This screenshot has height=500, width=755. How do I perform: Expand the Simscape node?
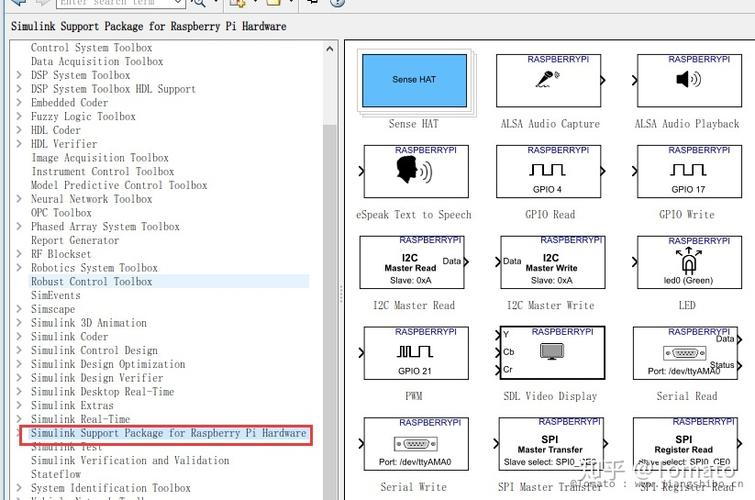pos(19,309)
